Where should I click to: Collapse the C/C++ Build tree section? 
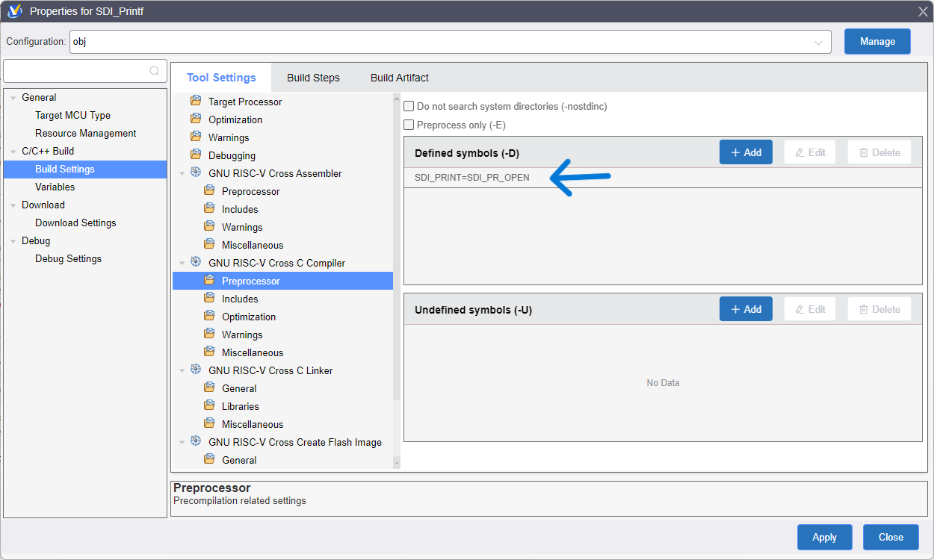(13, 152)
